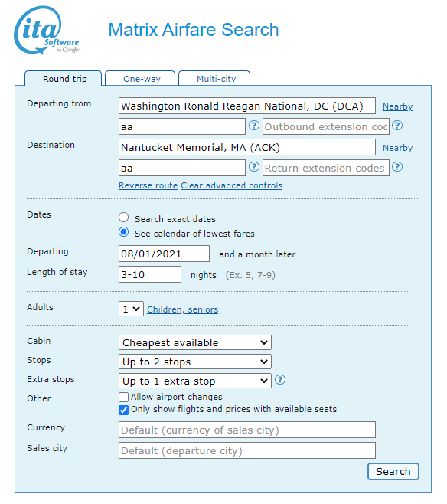The image size is (447, 504).
Task: Open the Adults count dropdown
Action: pyautogui.click(x=131, y=309)
